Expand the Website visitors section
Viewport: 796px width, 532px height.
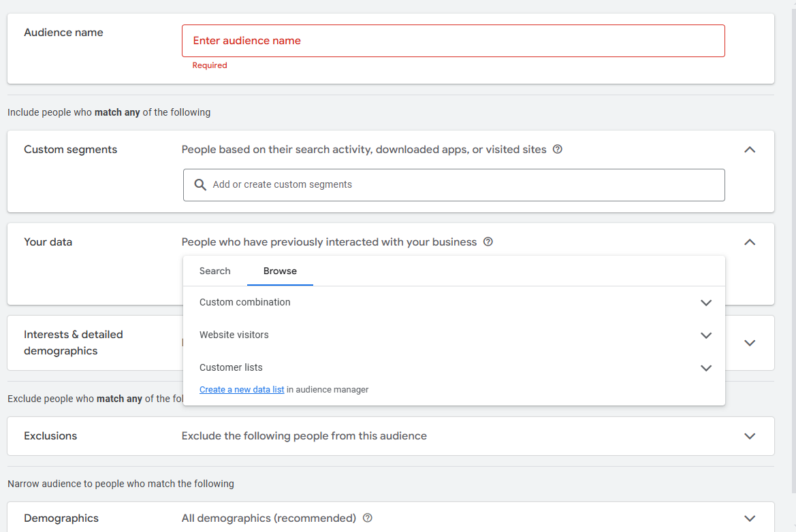pyautogui.click(x=706, y=335)
